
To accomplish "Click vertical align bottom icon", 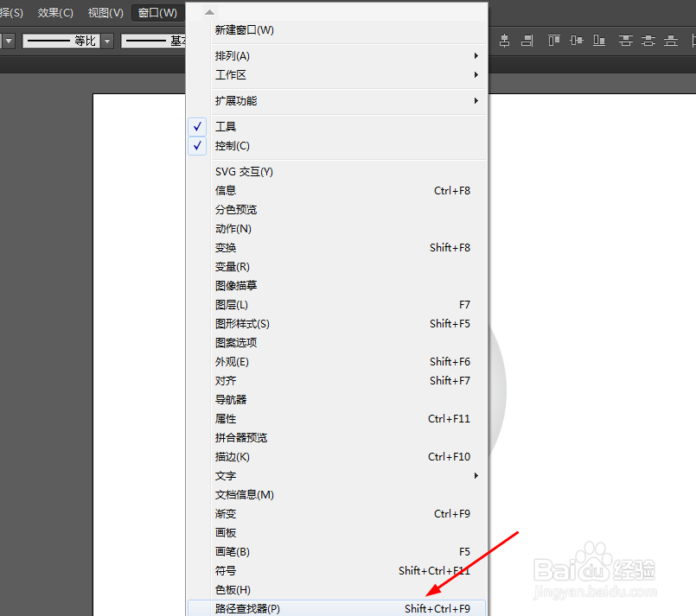I will pos(599,41).
